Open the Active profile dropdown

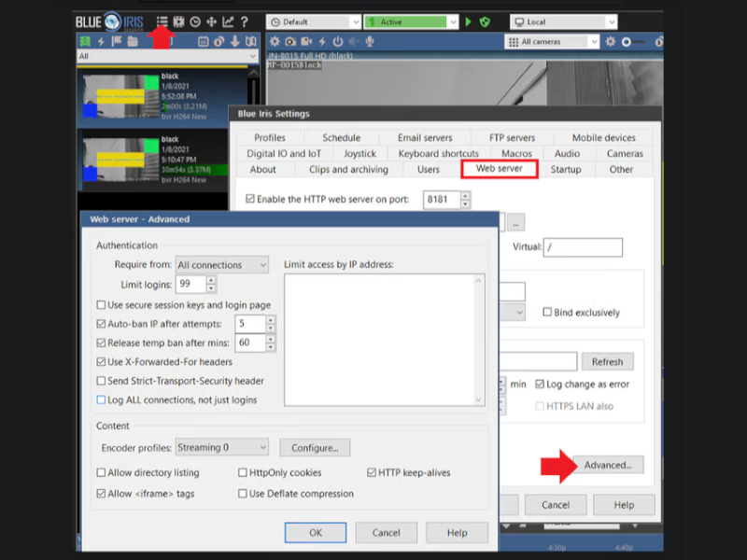[411, 21]
